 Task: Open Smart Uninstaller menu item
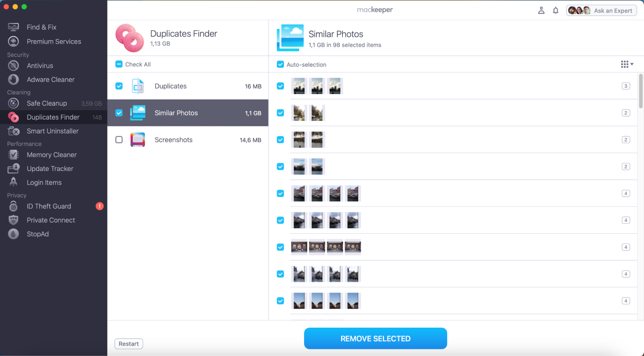tap(53, 131)
